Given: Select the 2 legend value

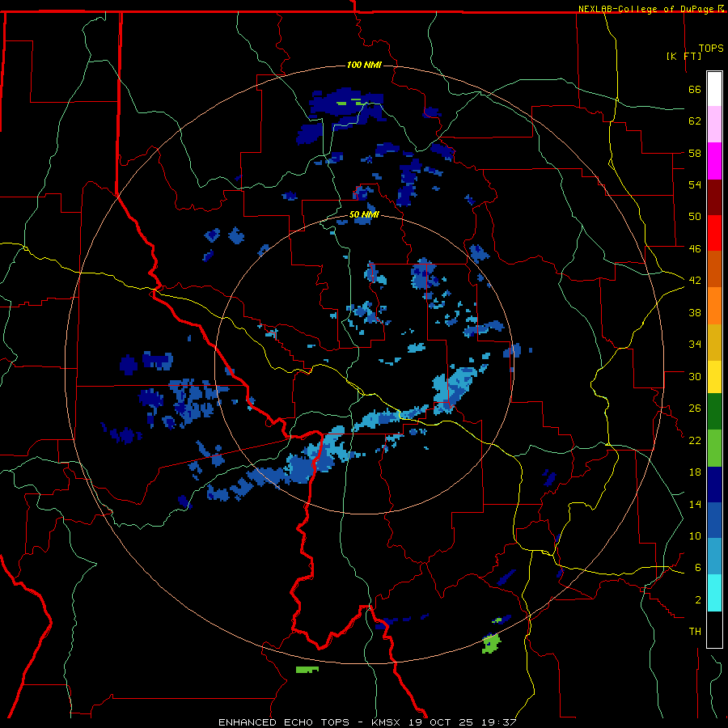Looking at the screenshot, I should point(698,599).
